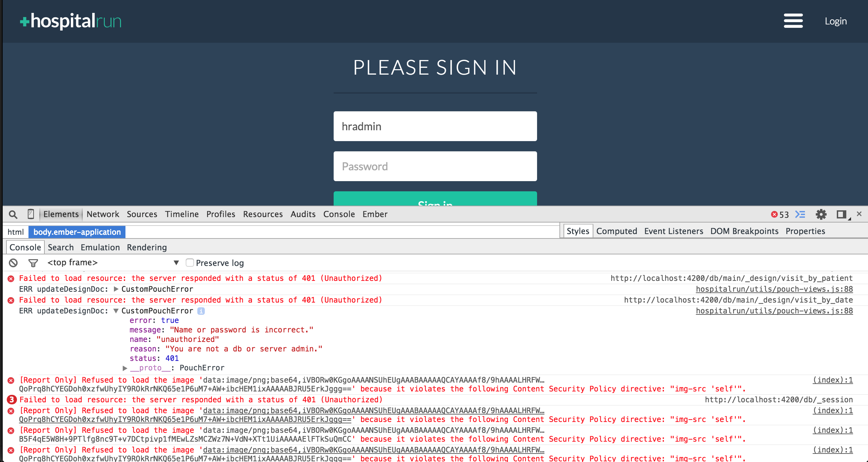Open the Event Listeners pane tab

click(673, 231)
